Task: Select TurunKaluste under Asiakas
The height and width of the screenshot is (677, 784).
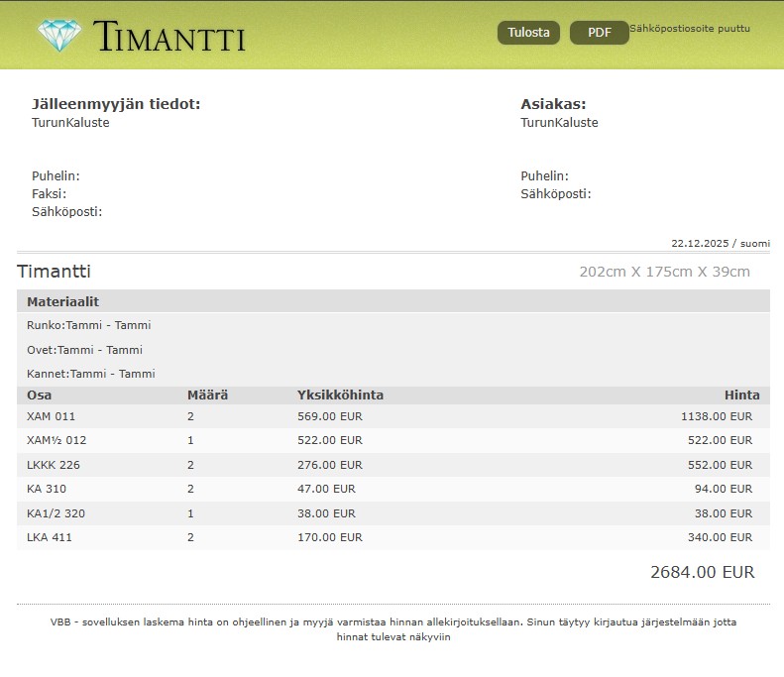Action: click(559, 123)
